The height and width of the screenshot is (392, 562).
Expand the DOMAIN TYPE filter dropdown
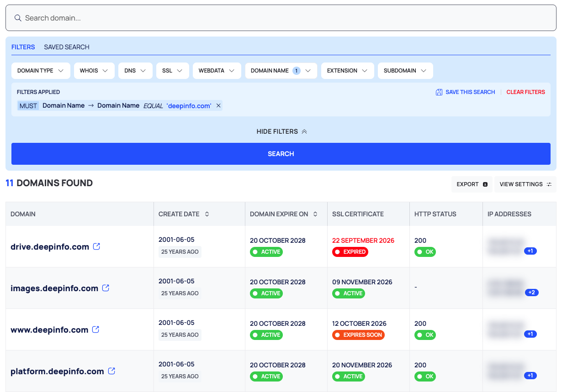pos(41,71)
